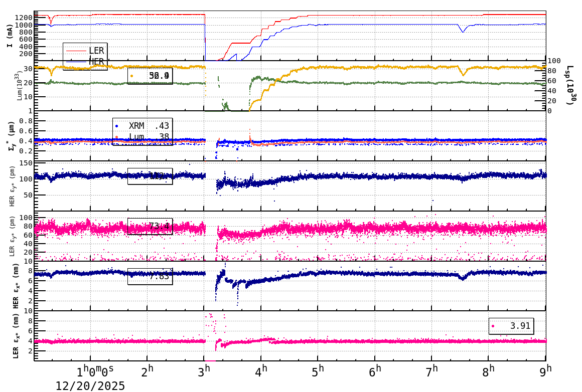Click the 150 tick on HER εy* axis
The width and height of the screenshot is (582, 392).
pos(26,163)
